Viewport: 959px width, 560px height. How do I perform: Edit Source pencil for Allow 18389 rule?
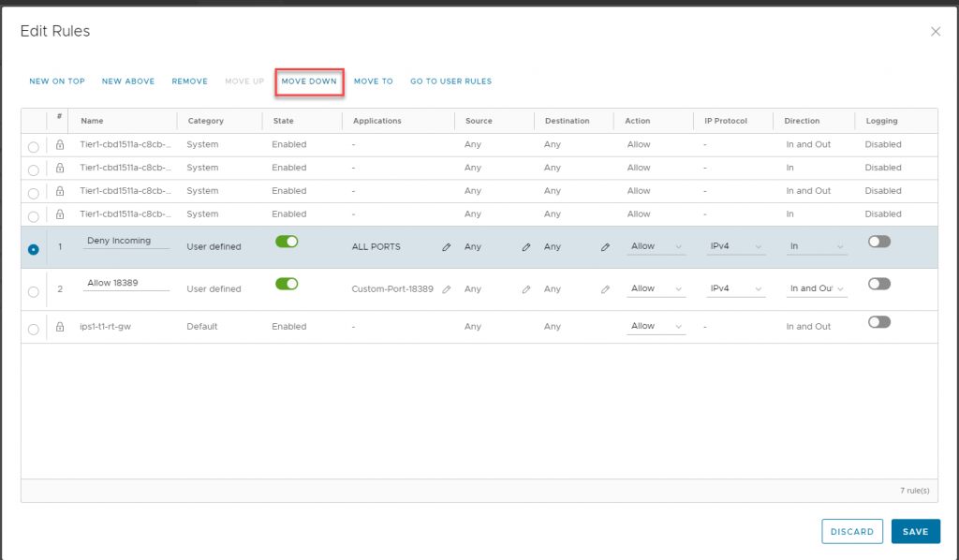point(526,289)
